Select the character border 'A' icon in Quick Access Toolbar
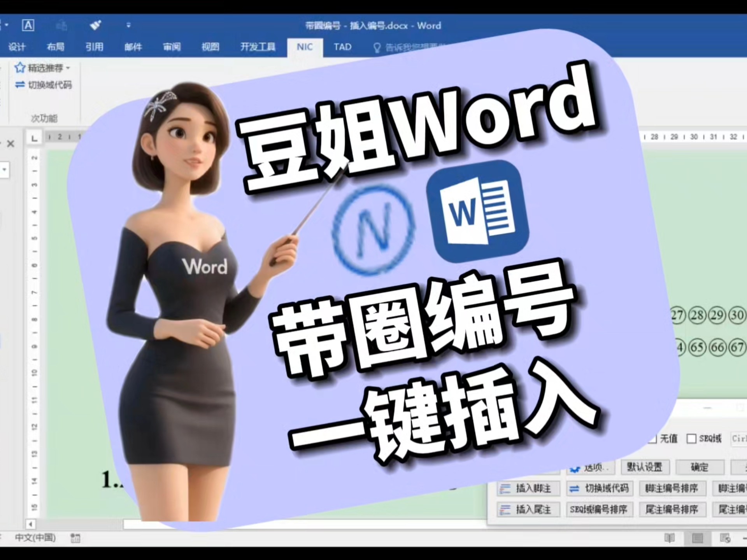The image size is (747, 560). coord(27,25)
